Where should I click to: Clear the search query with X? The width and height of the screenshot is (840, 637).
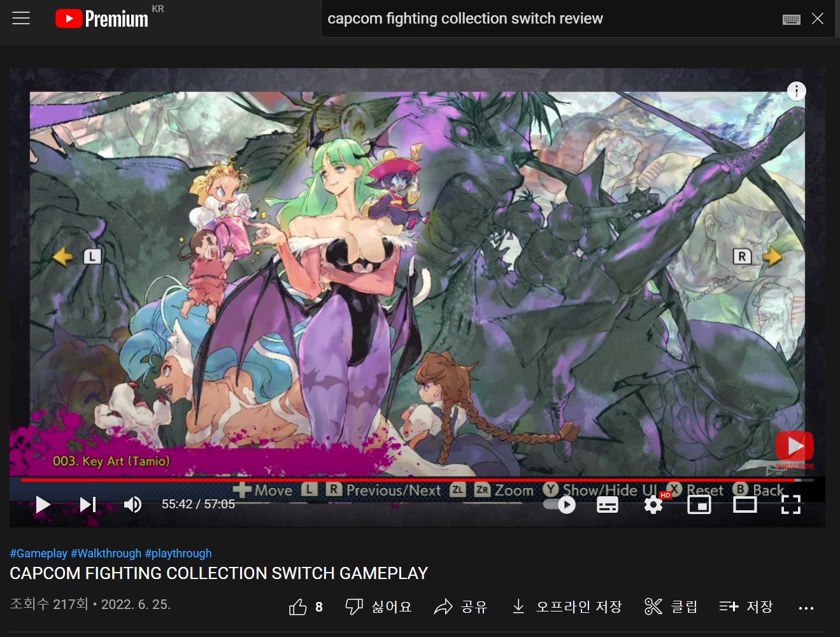818,18
